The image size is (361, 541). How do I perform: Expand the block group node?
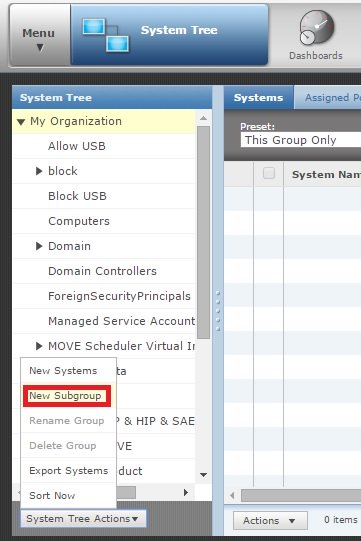[39, 171]
